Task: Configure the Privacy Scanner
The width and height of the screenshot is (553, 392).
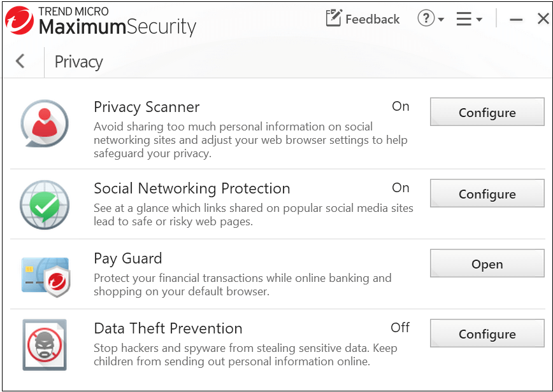Action: point(487,112)
